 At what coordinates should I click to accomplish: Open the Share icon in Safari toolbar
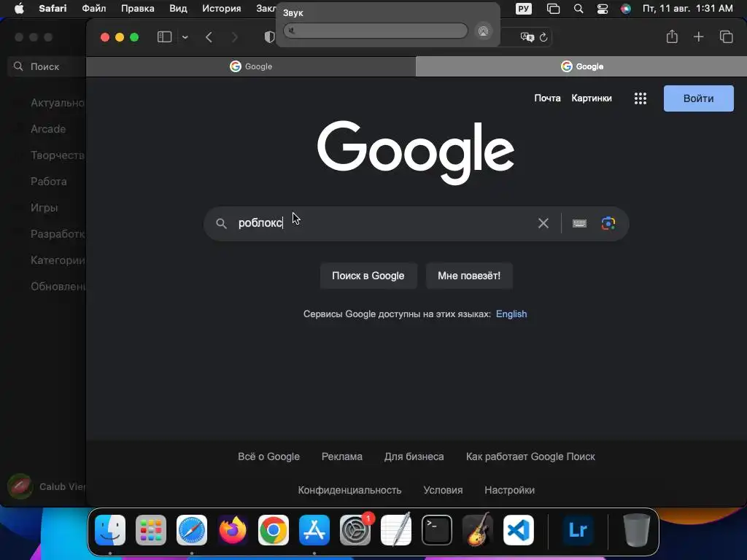point(672,36)
